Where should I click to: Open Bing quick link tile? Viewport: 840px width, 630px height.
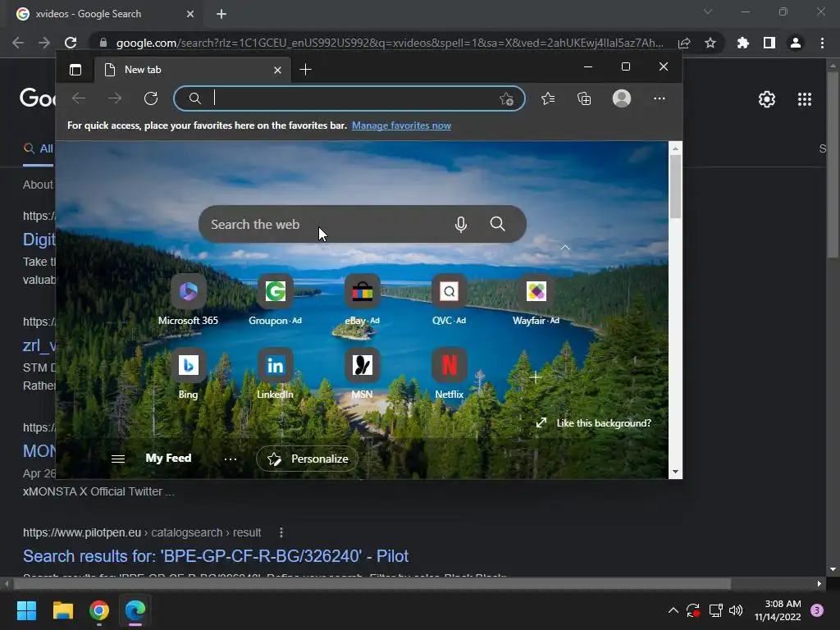(188, 374)
